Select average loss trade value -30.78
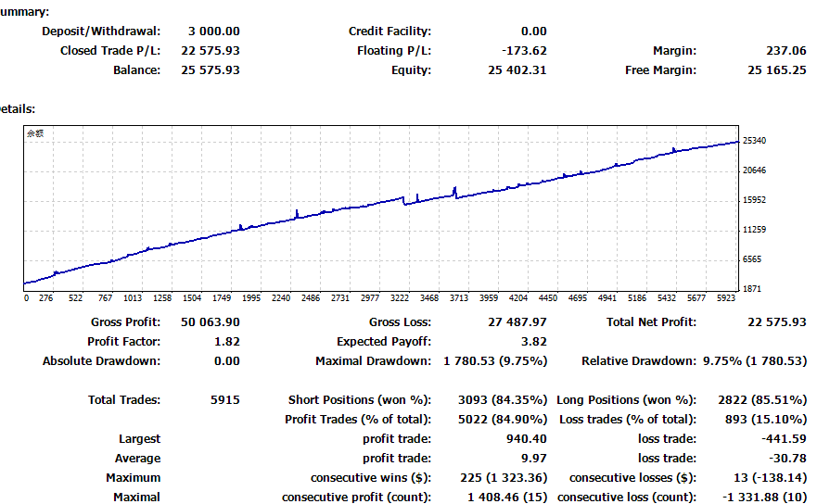 coord(787,459)
